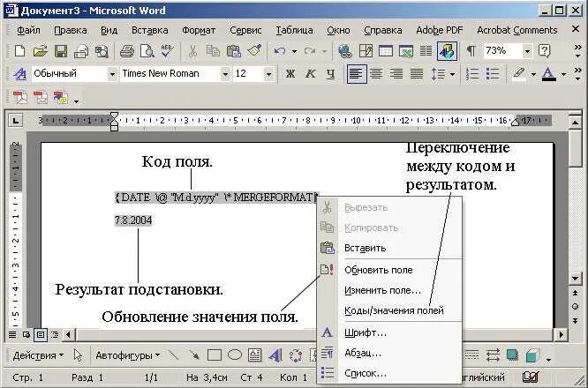Print the document with printer icon
588x388 pixels.
click(x=127, y=51)
